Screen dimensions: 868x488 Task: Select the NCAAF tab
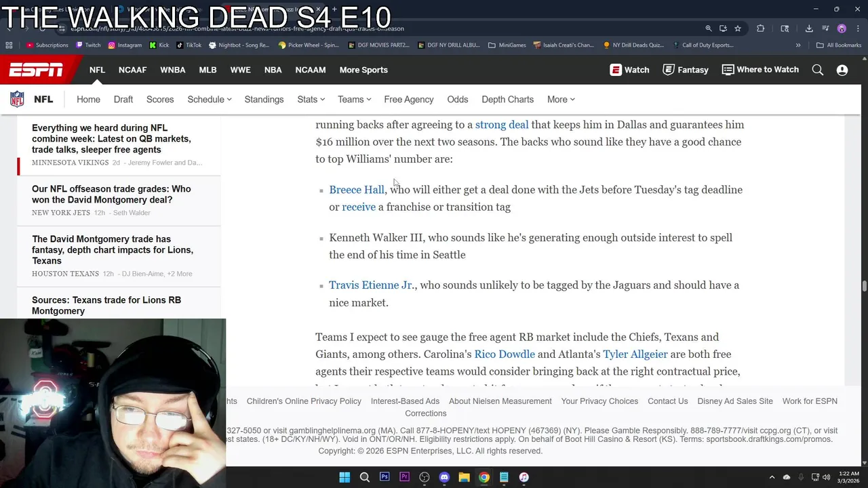[132, 70]
